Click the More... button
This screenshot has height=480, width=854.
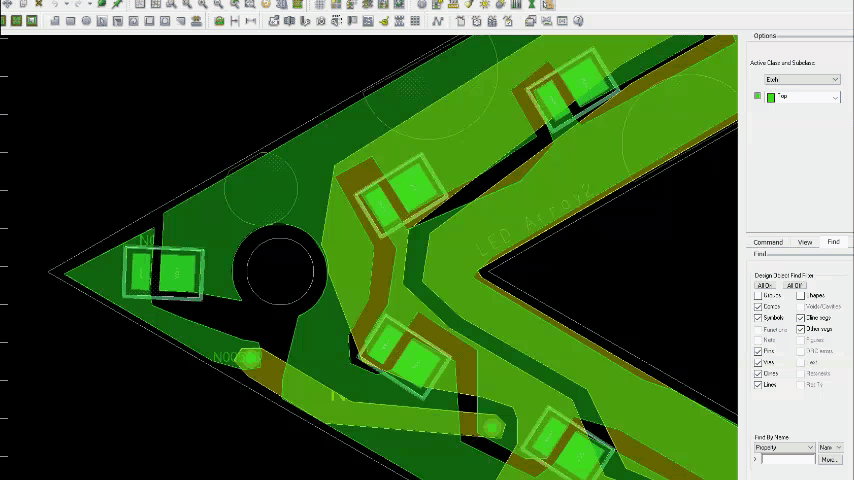pyautogui.click(x=829, y=460)
